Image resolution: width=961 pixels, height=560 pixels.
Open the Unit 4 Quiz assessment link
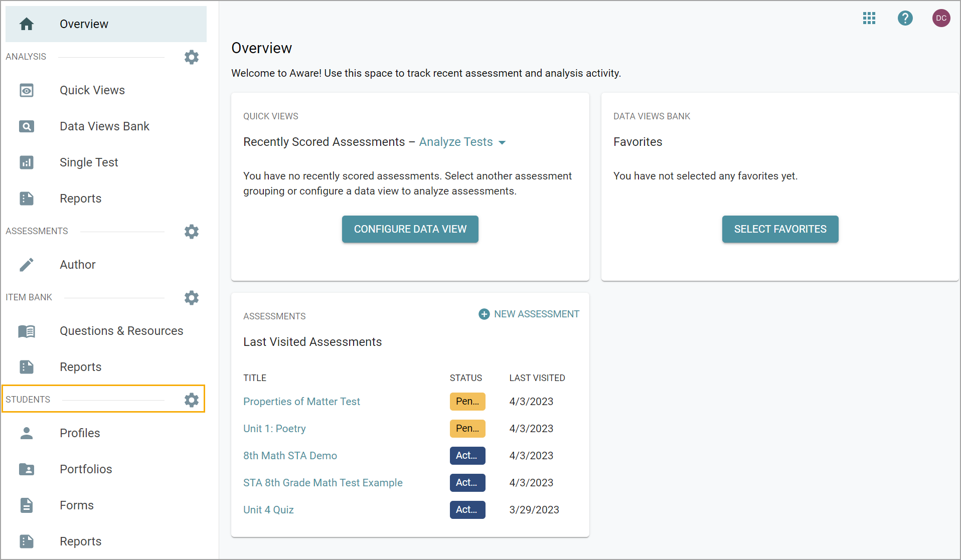coord(268,510)
